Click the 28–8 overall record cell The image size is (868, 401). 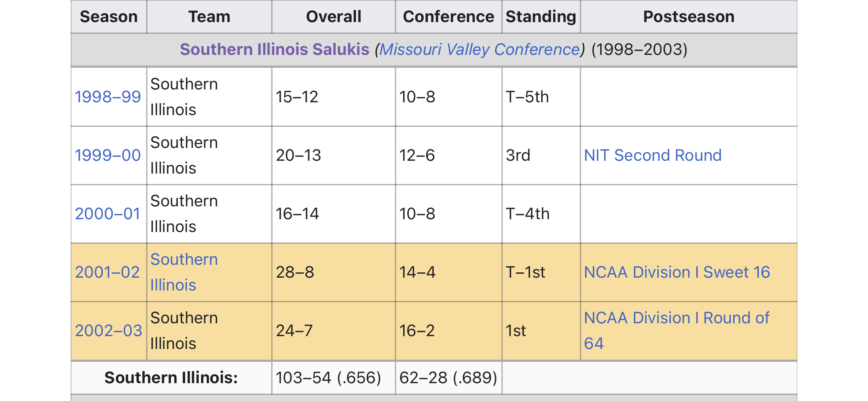coord(295,272)
